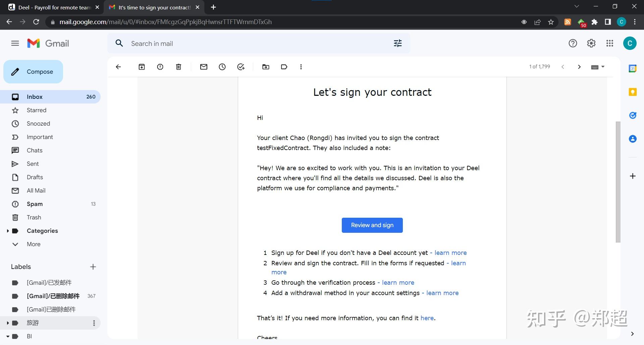The height and width of the screenshot is (345, 644).
Task: Click the Review and sign button
Action: (372, 225)
